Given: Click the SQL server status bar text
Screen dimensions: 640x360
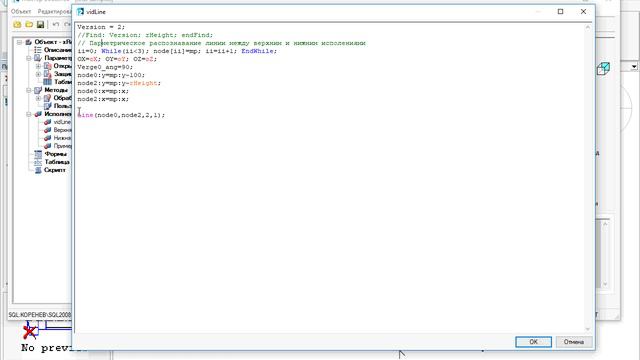Looking at the screenshot, I should pos(40,315).
